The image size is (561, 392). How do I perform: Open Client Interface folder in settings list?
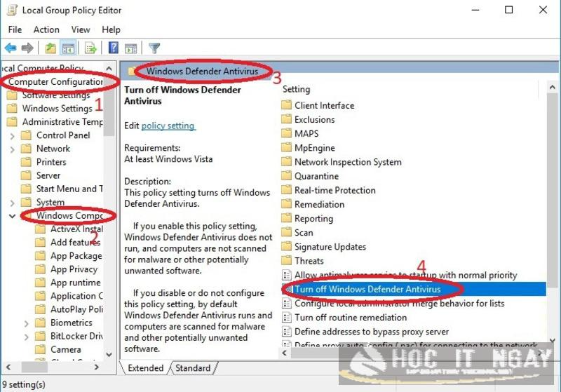coord(318,105)
